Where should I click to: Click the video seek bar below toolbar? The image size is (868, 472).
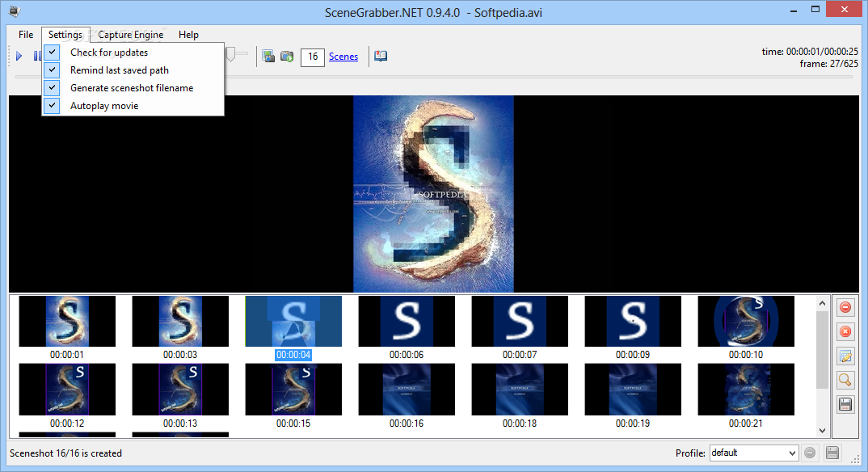(434, 76)
